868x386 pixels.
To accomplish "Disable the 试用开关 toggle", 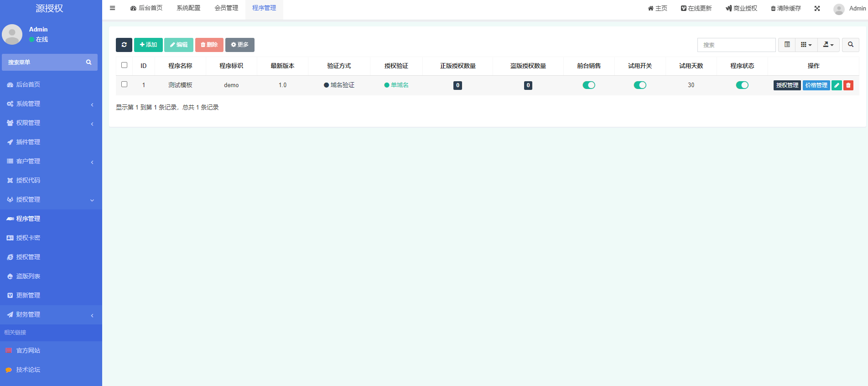I will click(640, 85).
